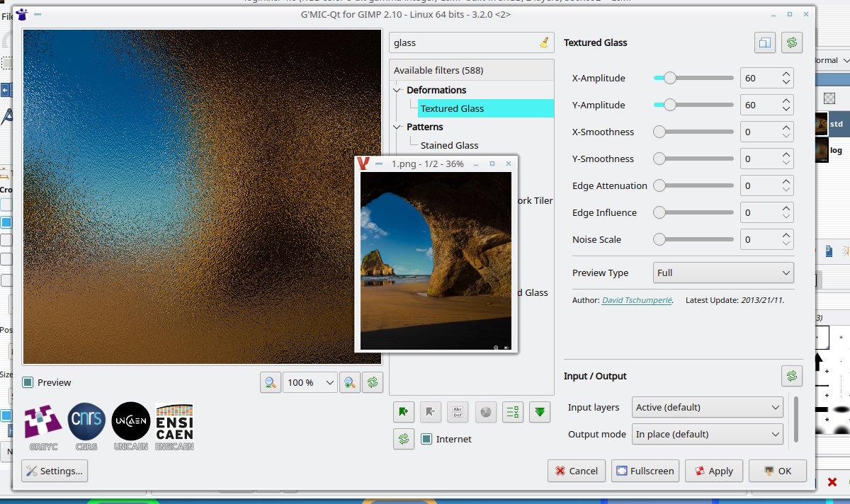Open the Output mode dropdown
The image size is (850, 504).
tap(708, 434)
